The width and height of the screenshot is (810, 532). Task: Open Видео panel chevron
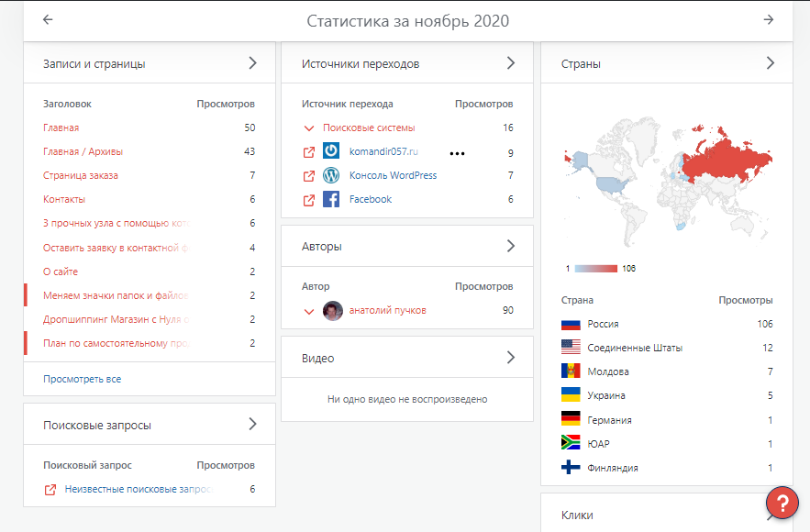tap(511, 358)
